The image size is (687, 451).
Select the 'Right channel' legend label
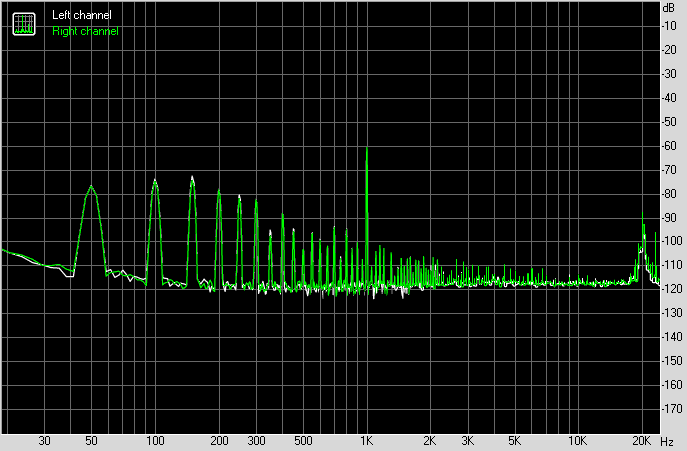pyautogui.click(x=85, y=31)
